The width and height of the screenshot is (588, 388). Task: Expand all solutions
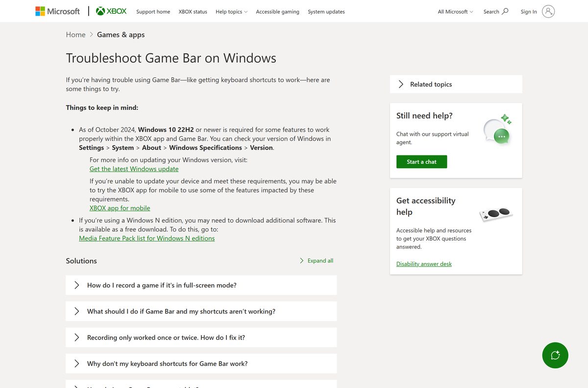click(316, 261)
